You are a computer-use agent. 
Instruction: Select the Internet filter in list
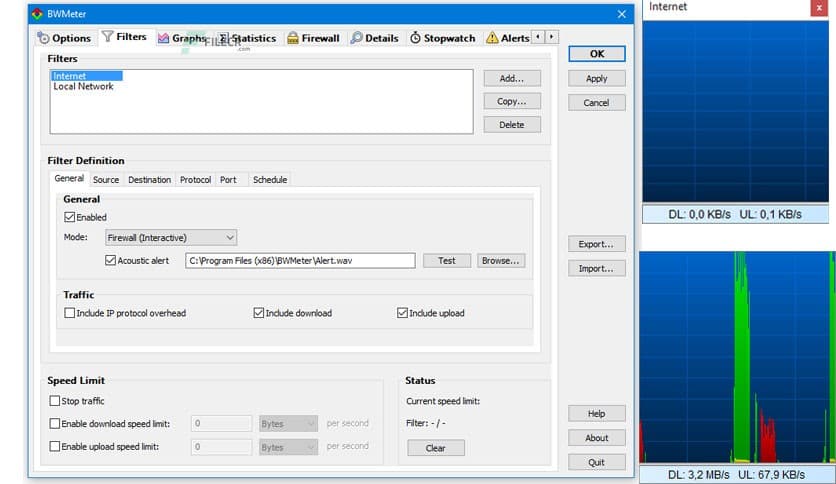87,76
